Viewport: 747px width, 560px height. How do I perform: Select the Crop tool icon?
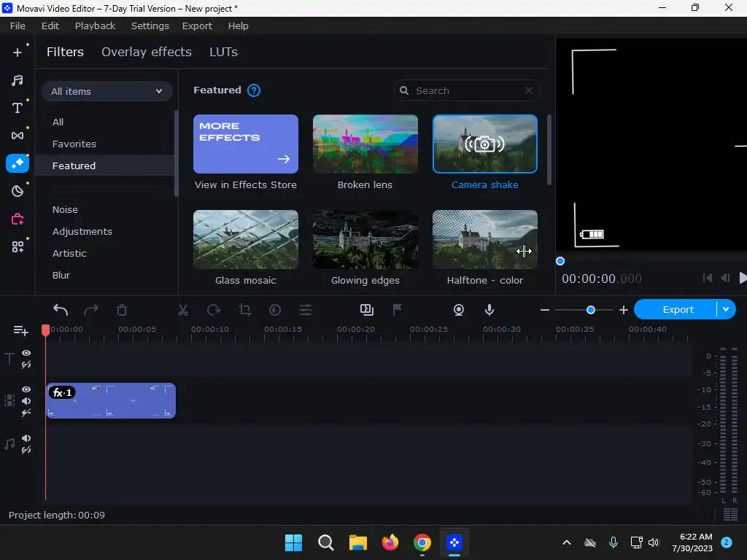coord(245,310)
